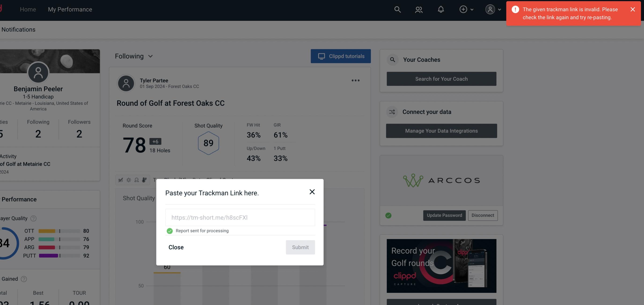Screen dimensions: 644x305
Task: Click Search for Your Coach button
Action: coord(442,79)
